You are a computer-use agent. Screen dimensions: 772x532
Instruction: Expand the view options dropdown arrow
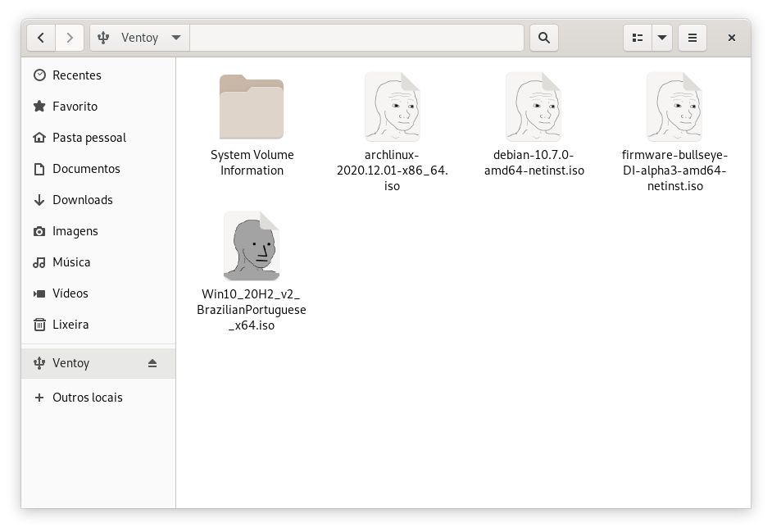661,38
